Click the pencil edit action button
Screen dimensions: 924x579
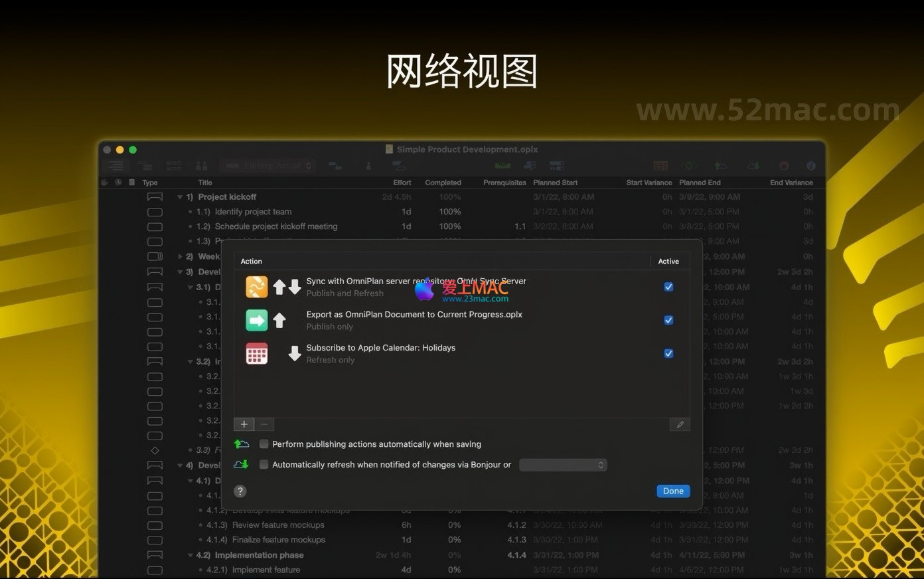680,424
